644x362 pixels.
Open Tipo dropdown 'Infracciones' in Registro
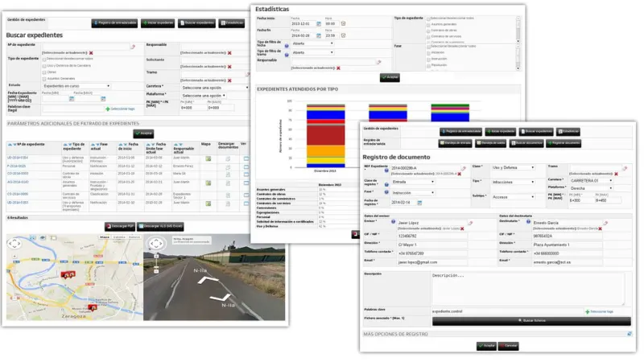[513, 182]
